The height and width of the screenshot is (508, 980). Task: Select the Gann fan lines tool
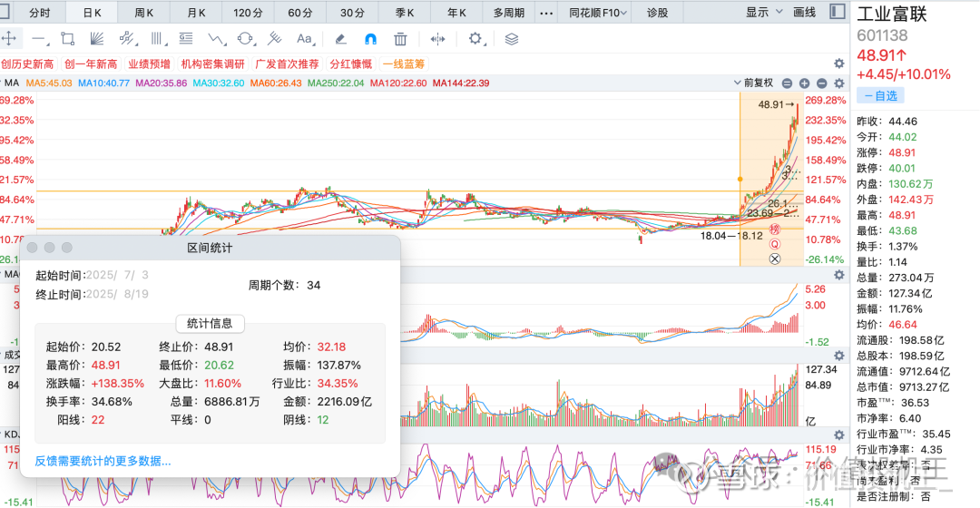[96, 39]
